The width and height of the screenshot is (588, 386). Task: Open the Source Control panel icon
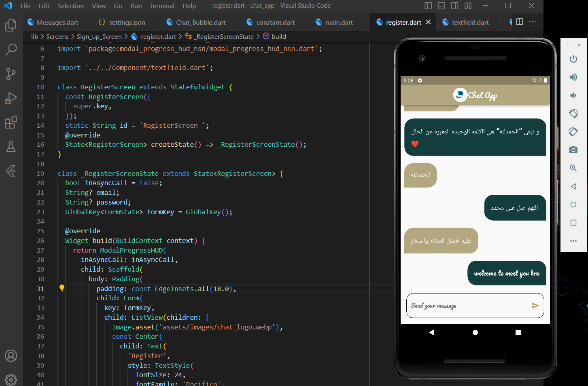12,74
